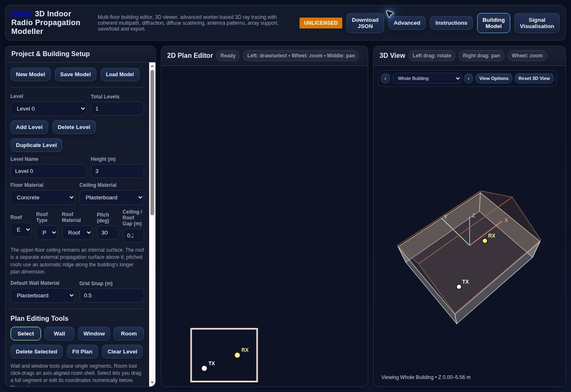Focus the Level Name field
Screen dimensions: 571x392
click(49, 171)
